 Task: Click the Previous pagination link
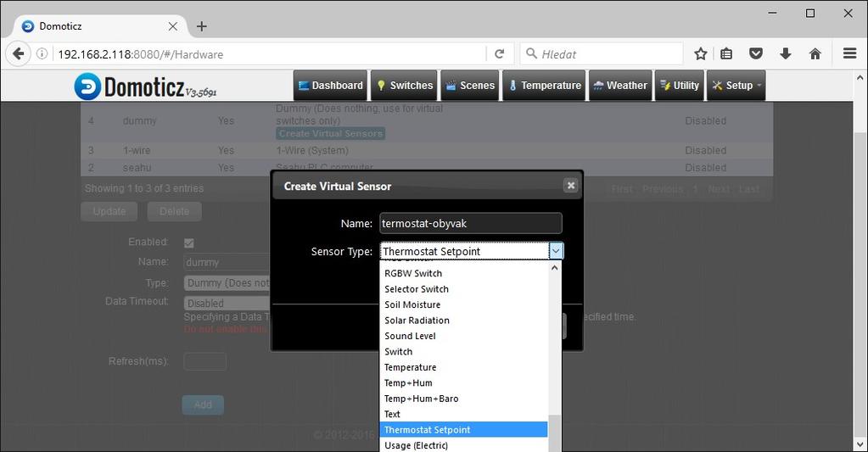(x=664, y=189)
